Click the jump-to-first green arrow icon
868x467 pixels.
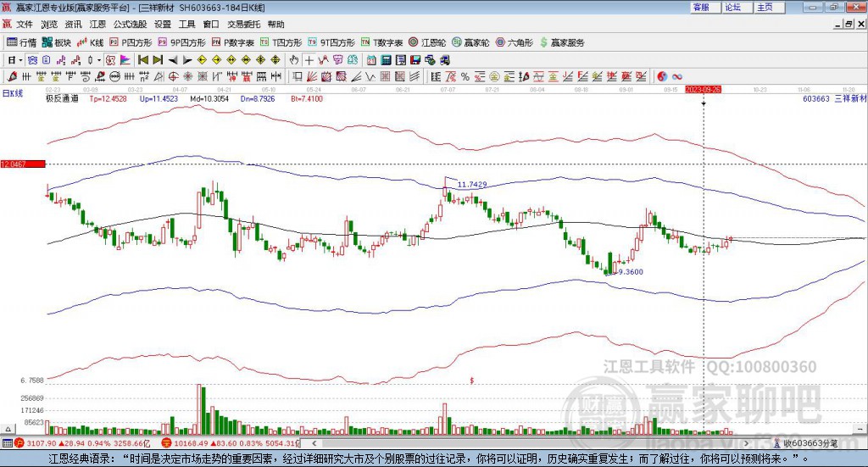[x=142, y=60]
